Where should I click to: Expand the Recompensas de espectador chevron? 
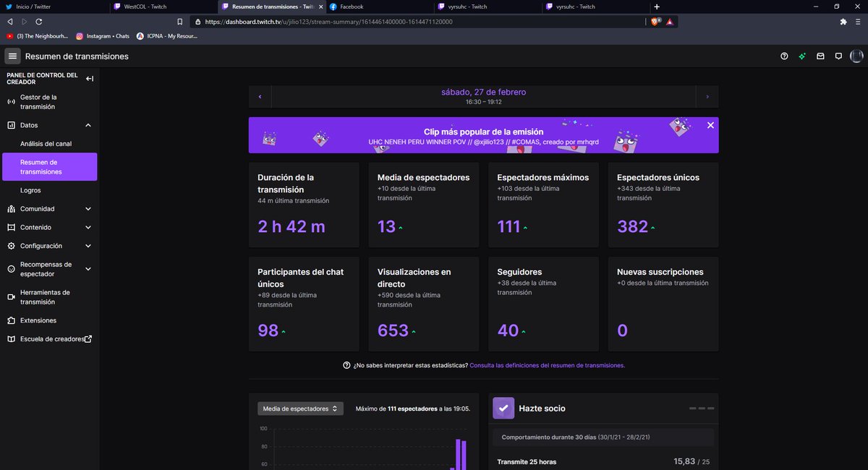(88, 269)
